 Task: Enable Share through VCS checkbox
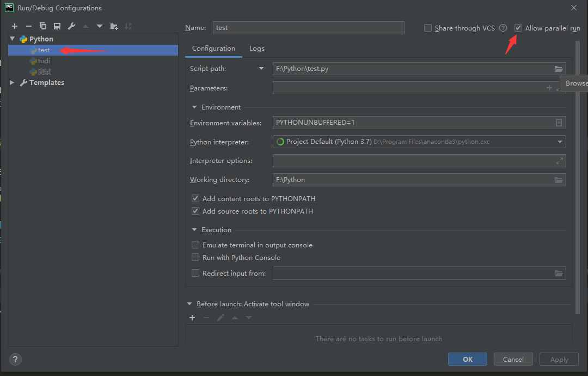click(428, 28)
